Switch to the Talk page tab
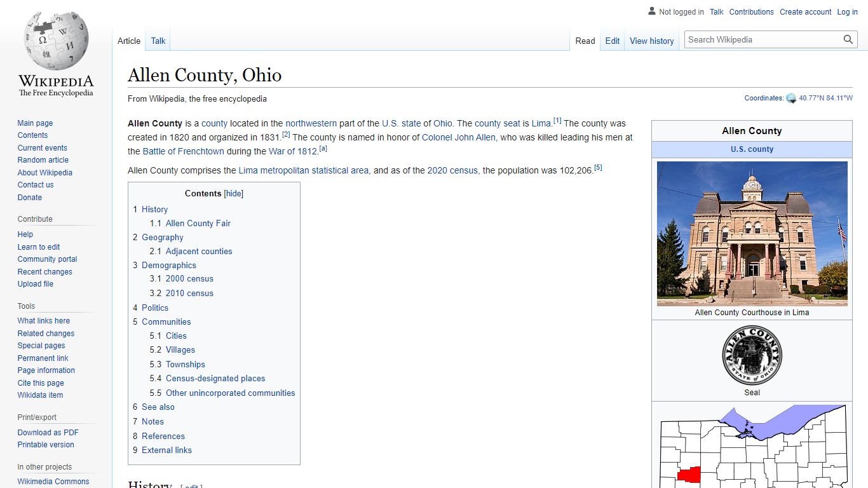The image size is (868, 488). click(158, 41)
